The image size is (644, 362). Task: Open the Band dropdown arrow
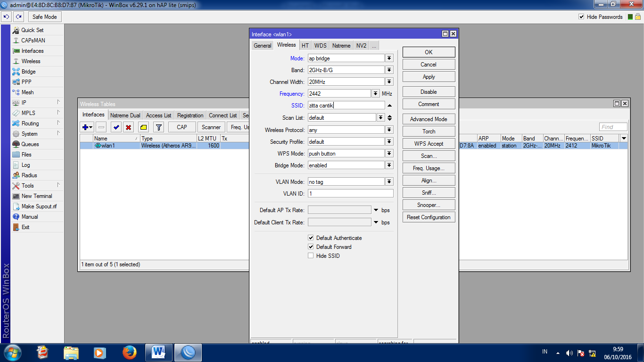389,70
